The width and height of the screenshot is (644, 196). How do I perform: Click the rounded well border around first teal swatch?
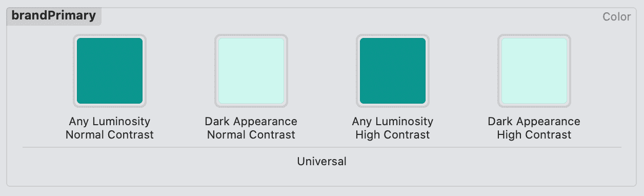point(75,71)
